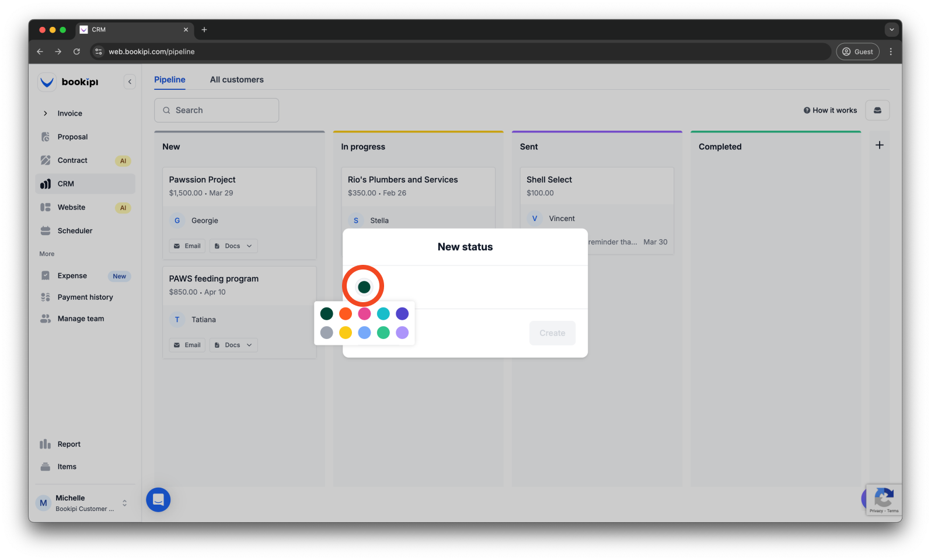Click the Create status button
This screenshot has width=931, height=560.
(x=552, y=333)
